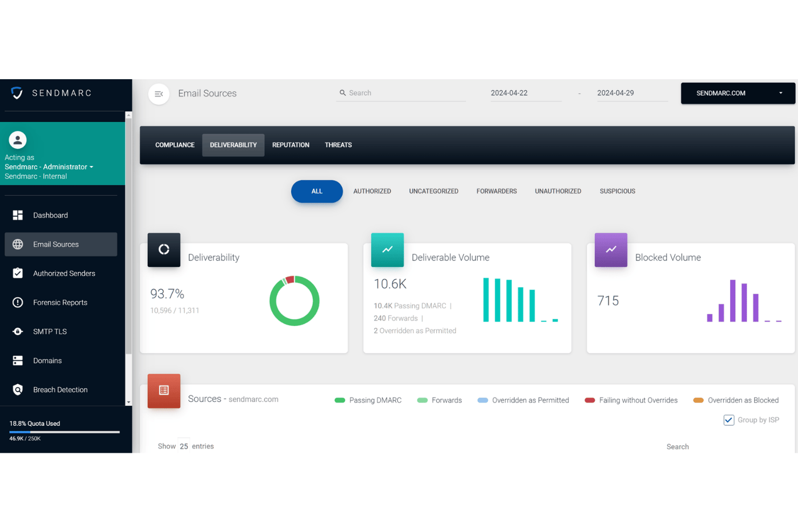Open the 2024-04-29 end date picker
This screenshot has width=798, height=532.
click(632, 93)
